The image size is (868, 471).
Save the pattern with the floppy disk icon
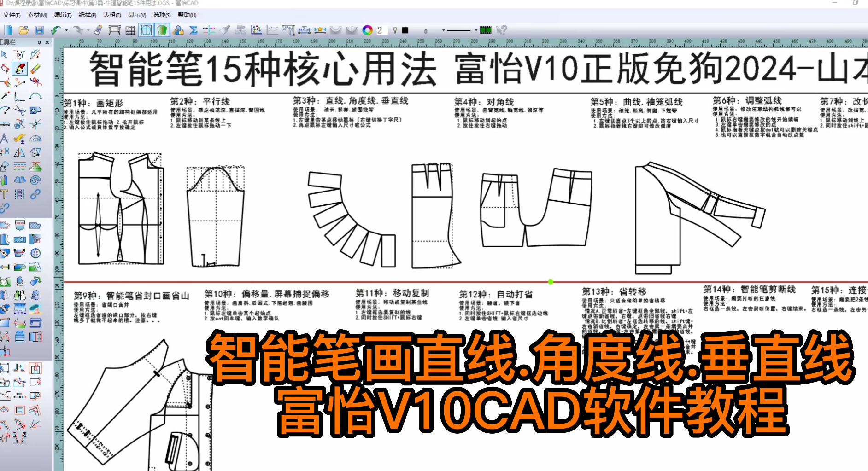pos(39,30)
